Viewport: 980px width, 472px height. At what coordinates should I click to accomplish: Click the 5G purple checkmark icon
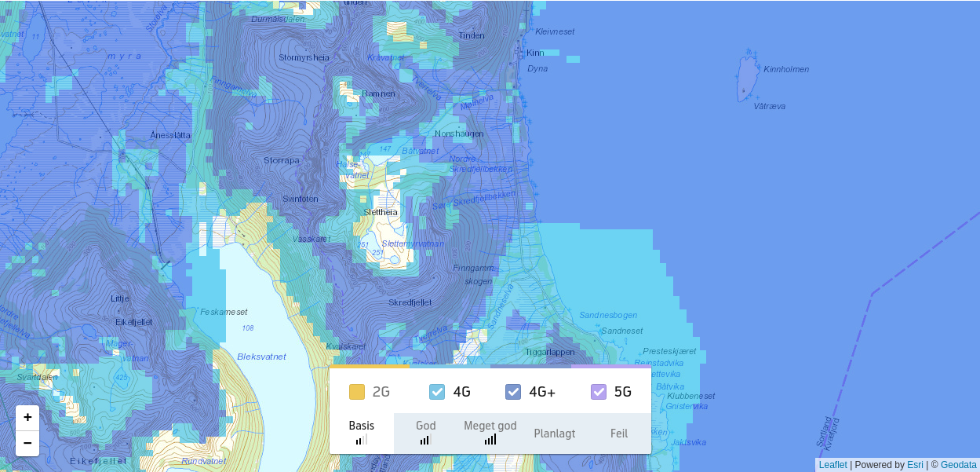coord(600,391)
